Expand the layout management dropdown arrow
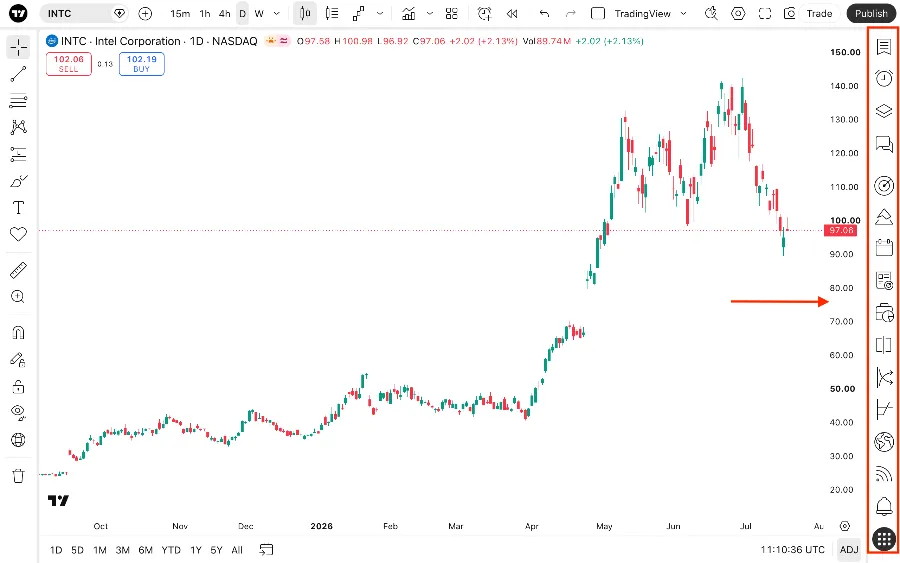Screen dimensions: 900x563 pos(683,13)
